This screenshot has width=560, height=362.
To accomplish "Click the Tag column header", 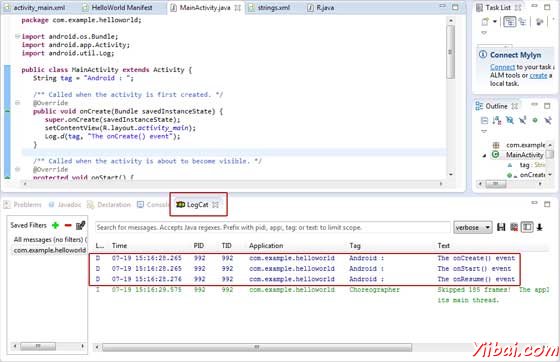I will point(355,246).
